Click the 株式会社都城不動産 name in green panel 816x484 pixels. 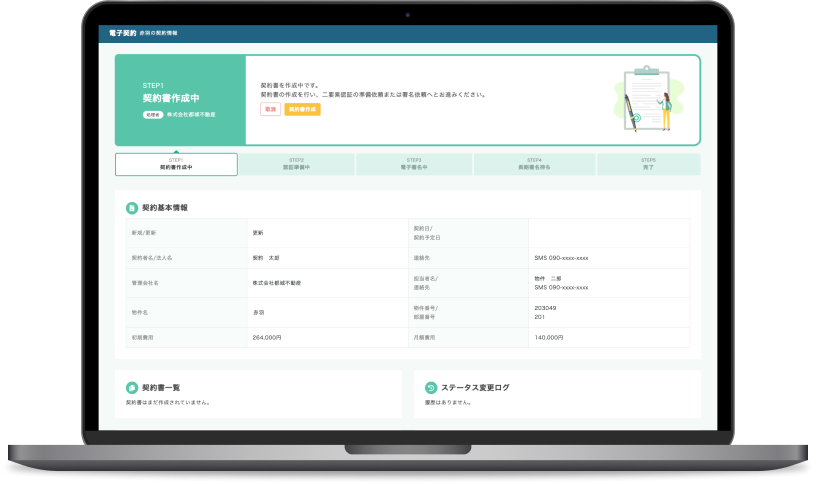point(191,114)
